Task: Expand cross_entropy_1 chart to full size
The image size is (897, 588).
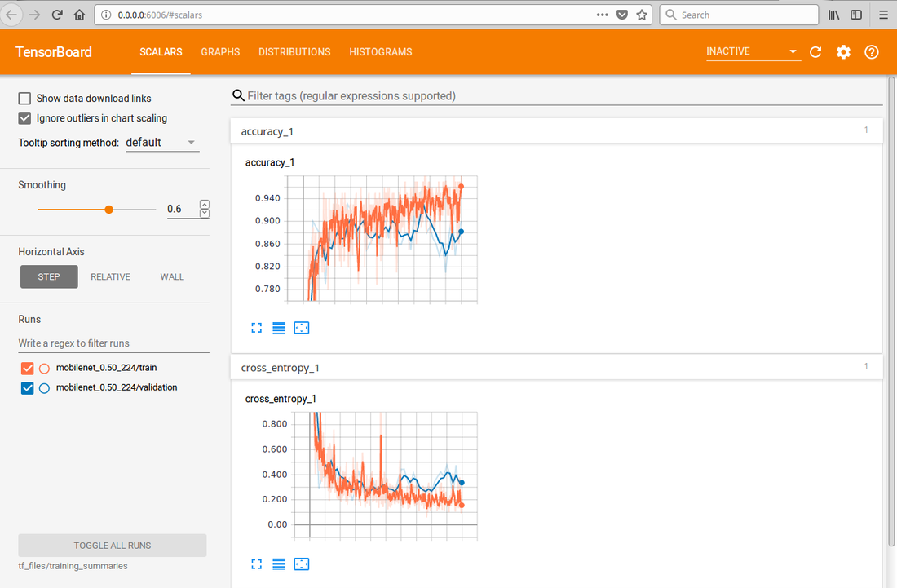Action: point(257,564)
